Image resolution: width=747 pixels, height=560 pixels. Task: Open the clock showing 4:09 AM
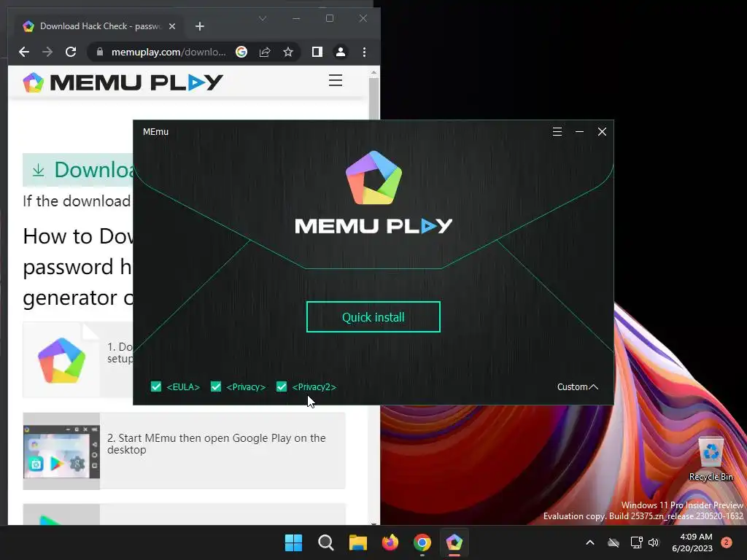(692, 542)
